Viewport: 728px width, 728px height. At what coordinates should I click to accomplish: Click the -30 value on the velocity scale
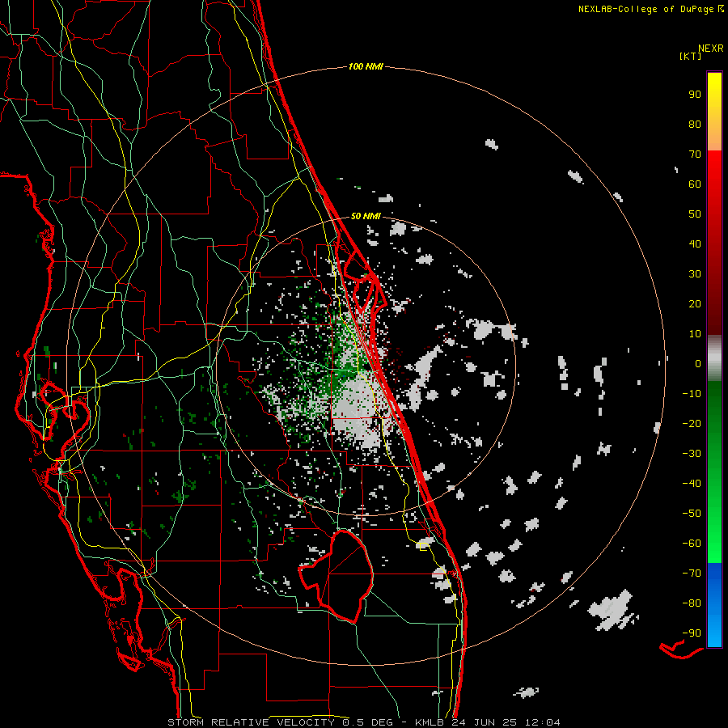coord(692,454)
